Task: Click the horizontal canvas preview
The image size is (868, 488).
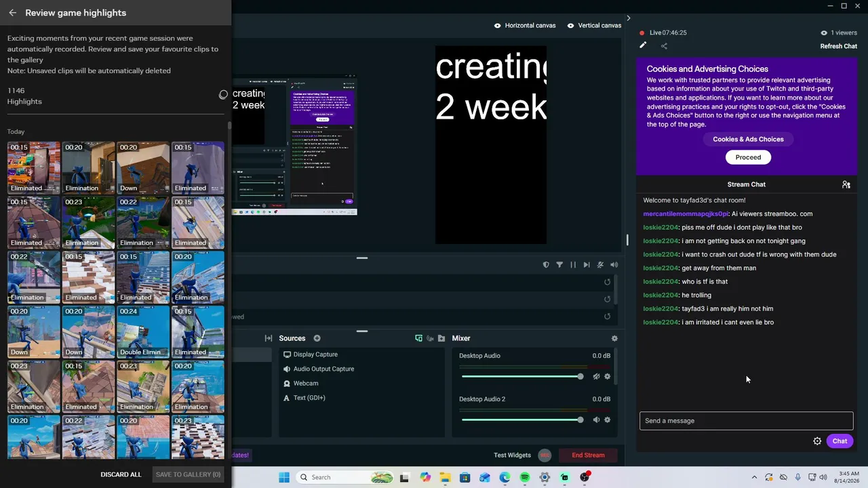Action: click(x=294, y=145)
